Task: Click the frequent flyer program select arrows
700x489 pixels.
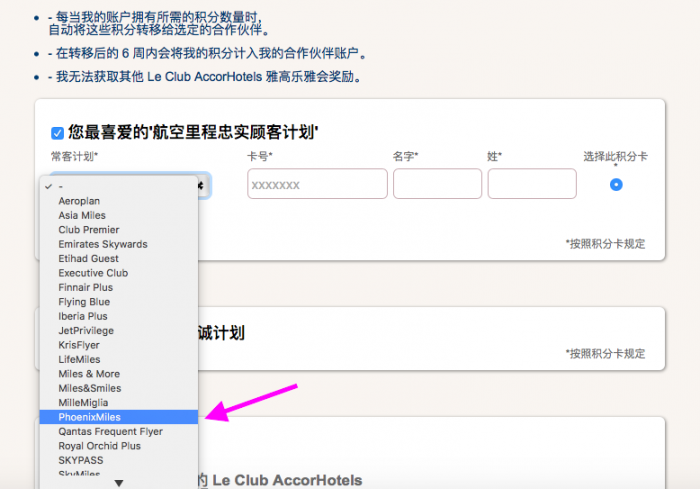Action: [x=202, y=185]
